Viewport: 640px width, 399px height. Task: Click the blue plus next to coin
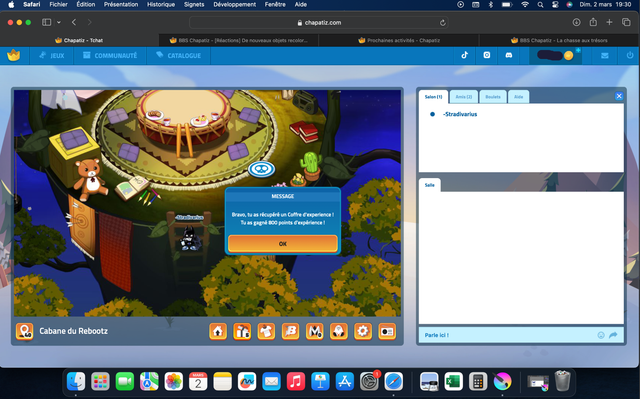(x=578, y=51)
